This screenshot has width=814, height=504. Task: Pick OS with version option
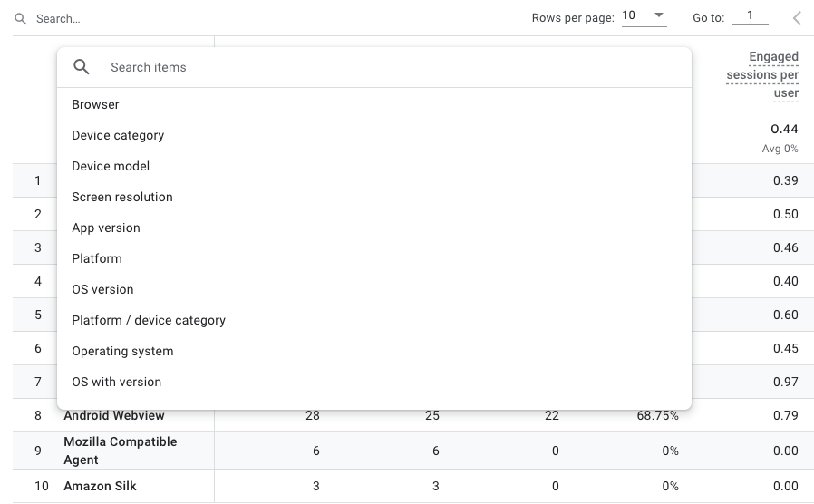pos(117,382)
